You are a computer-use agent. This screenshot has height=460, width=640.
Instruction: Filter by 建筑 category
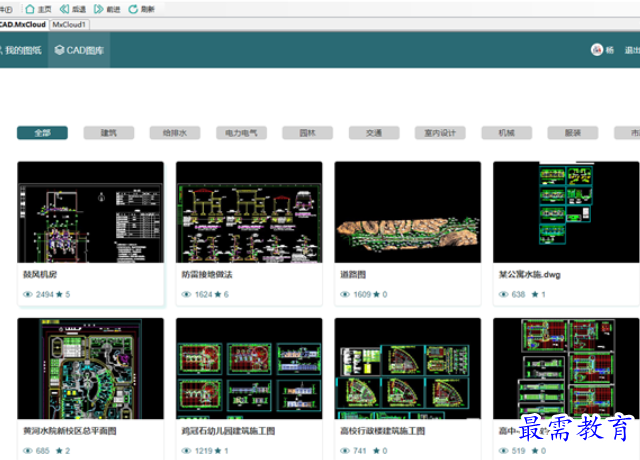click(109, 133)
